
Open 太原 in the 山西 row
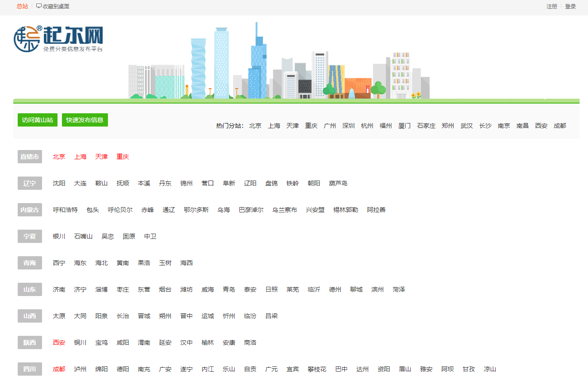(59, 316)
